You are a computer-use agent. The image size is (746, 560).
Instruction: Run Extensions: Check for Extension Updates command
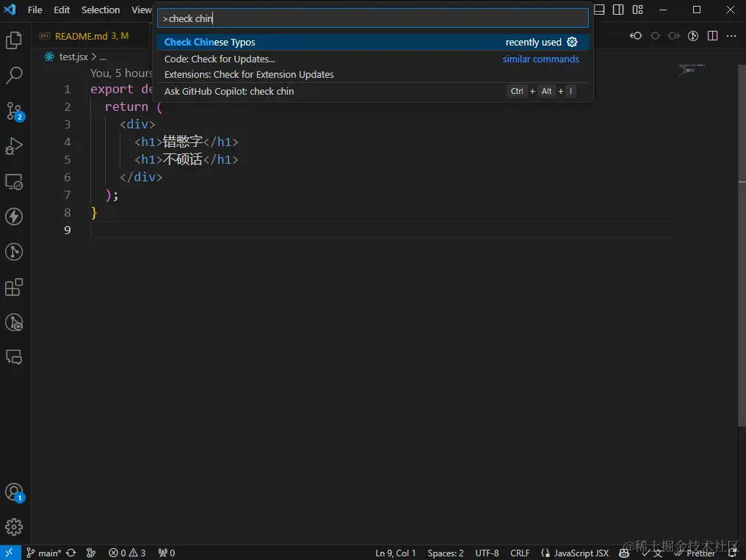[372, 75]
